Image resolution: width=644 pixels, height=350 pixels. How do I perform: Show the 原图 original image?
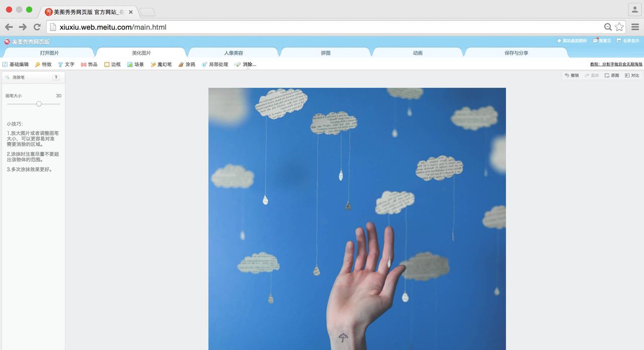(x=612, y=75)
